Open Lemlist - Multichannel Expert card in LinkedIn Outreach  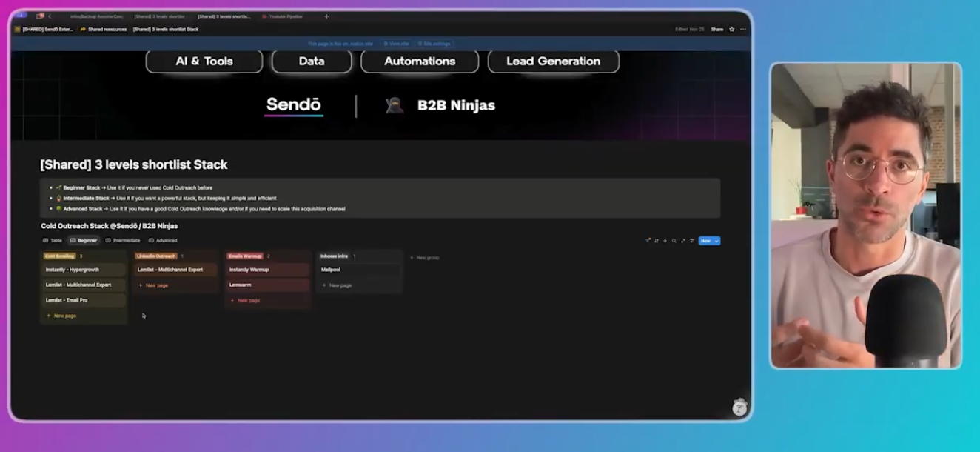tap(175, 270)
